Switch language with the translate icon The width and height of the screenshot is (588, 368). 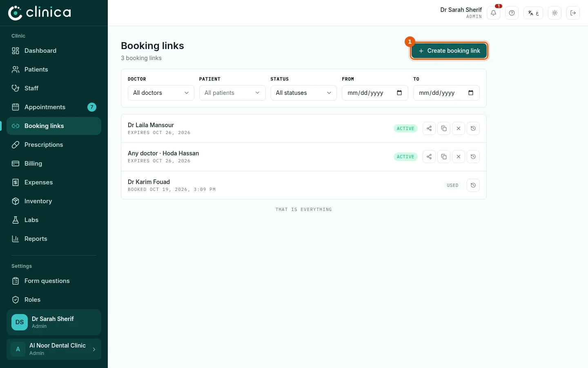[x=533, y=13]
